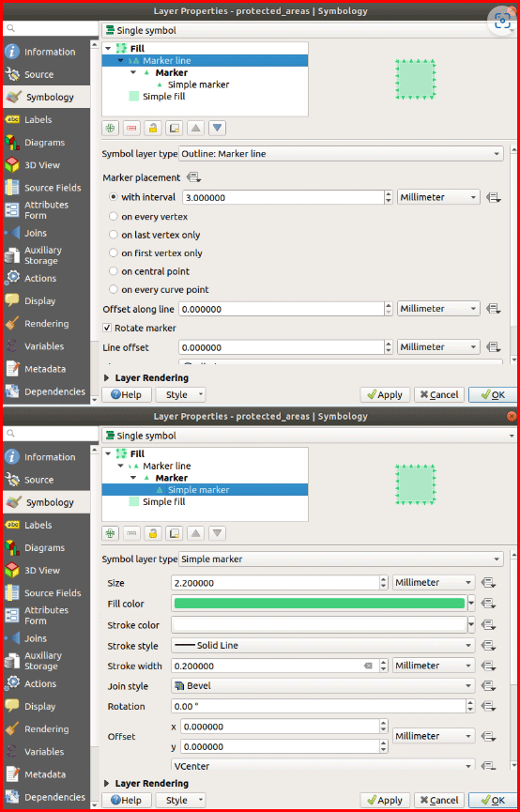Screen dimensions: 520x812
Task: Open the interval unit Millimeter dropdown
Action: pyautogui.click(x=438, y=197)
